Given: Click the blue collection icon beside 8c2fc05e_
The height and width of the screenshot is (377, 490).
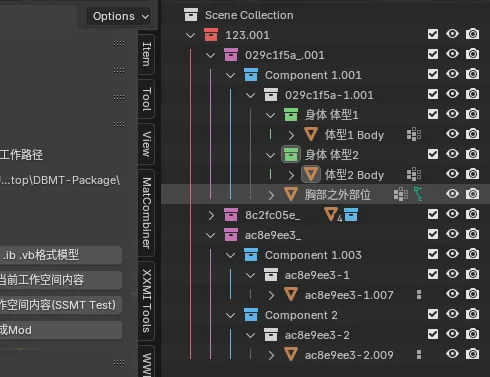Looking at the screenshot, I should tap(351, 214).
